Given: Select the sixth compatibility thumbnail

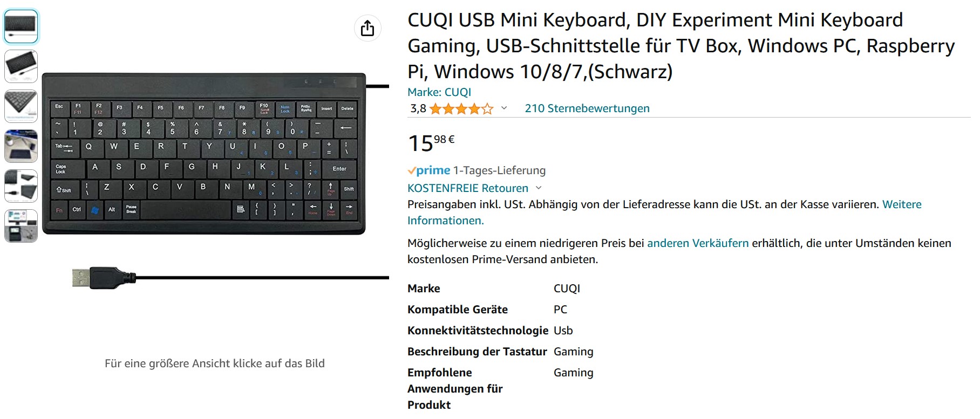Looking at the screenshot, I should pos(21,226).
